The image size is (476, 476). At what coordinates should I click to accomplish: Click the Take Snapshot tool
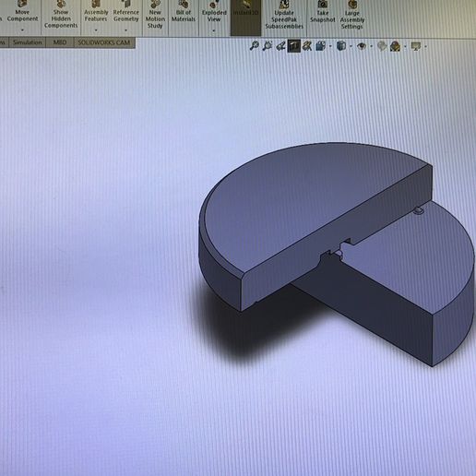click(x=322, y=12)
